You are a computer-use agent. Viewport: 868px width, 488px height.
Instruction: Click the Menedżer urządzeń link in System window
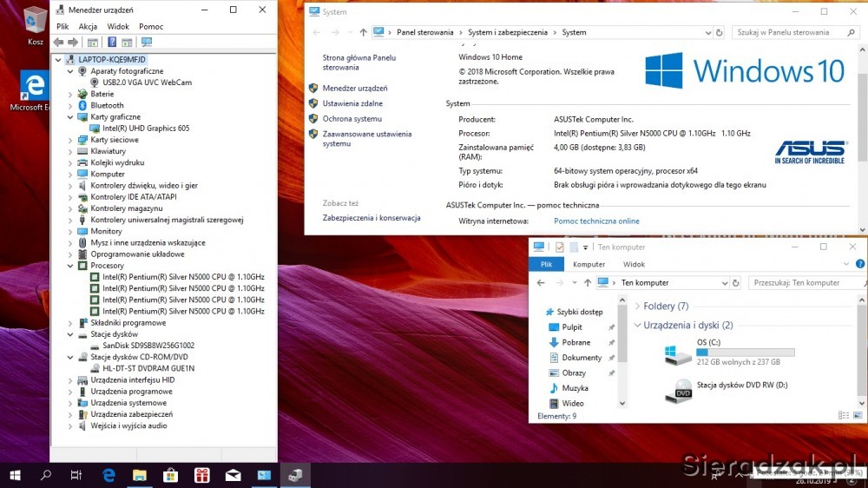pos(355,88)
